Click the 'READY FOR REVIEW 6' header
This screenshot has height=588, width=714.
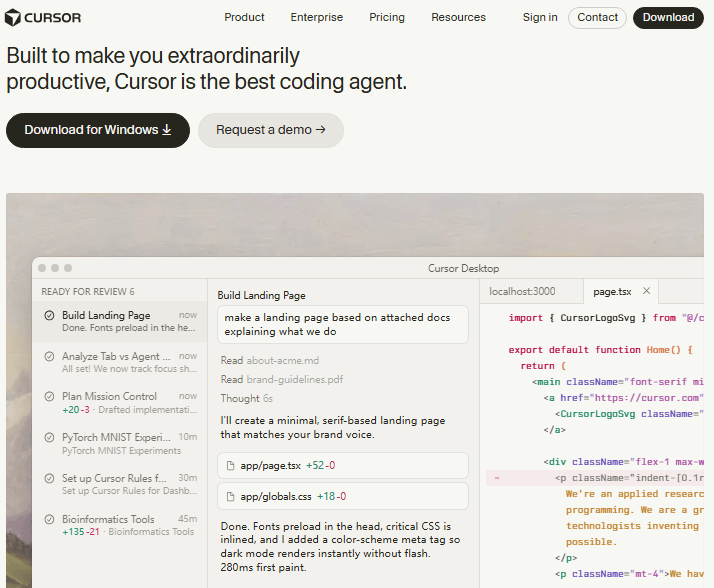pos(87,291)
